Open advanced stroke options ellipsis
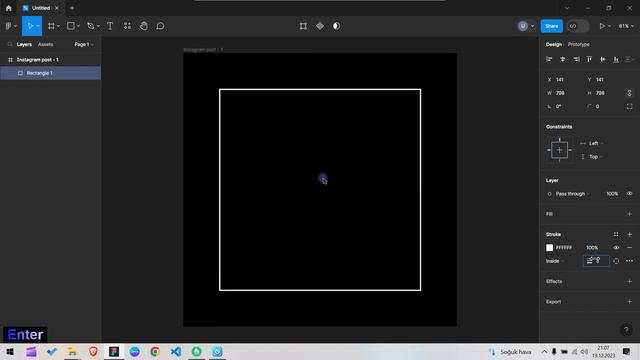 (x=629, y=261)
